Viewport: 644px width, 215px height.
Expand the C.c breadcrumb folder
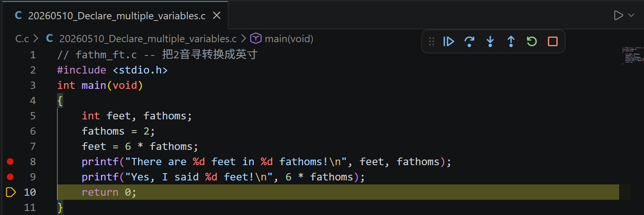[x=22, y=39]
